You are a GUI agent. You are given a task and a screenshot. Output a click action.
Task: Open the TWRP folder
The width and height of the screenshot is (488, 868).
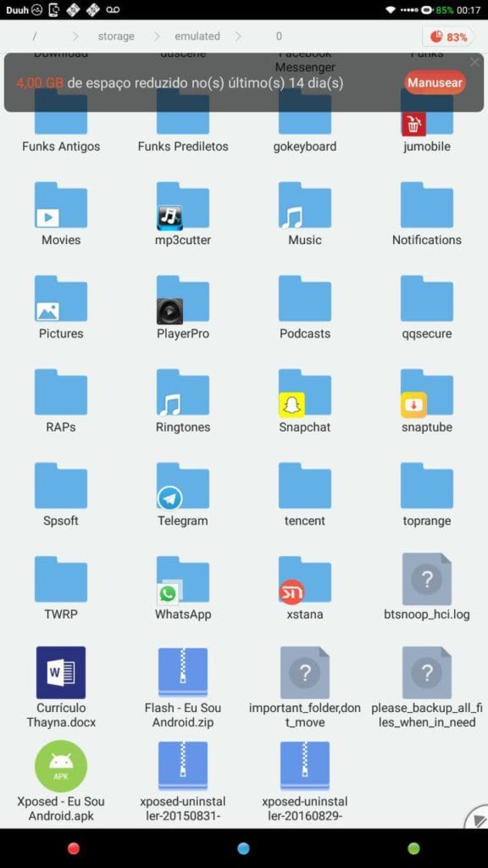(61, 590)
